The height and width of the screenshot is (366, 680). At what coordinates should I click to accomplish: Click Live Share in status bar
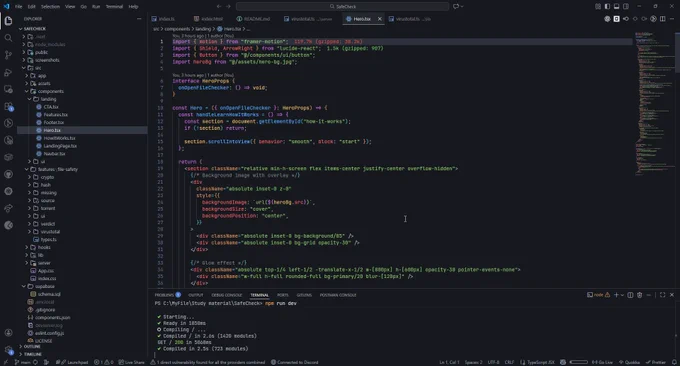click(x=131, y=362)
